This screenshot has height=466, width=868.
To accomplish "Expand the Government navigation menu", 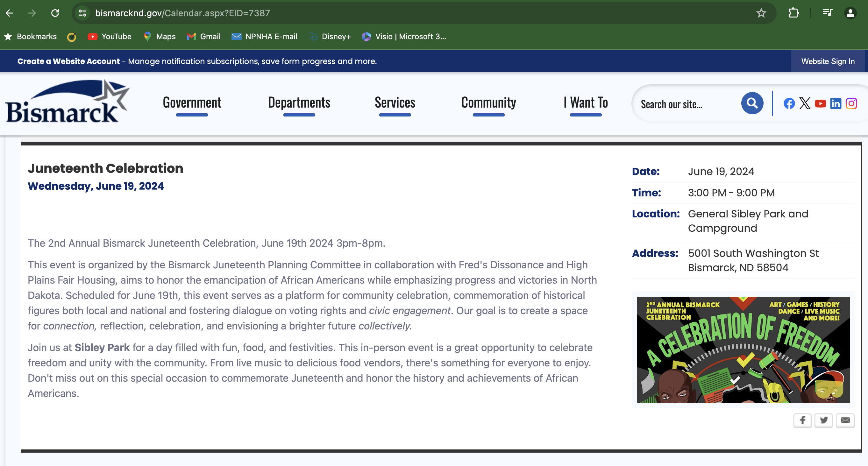I will point(192,103).
